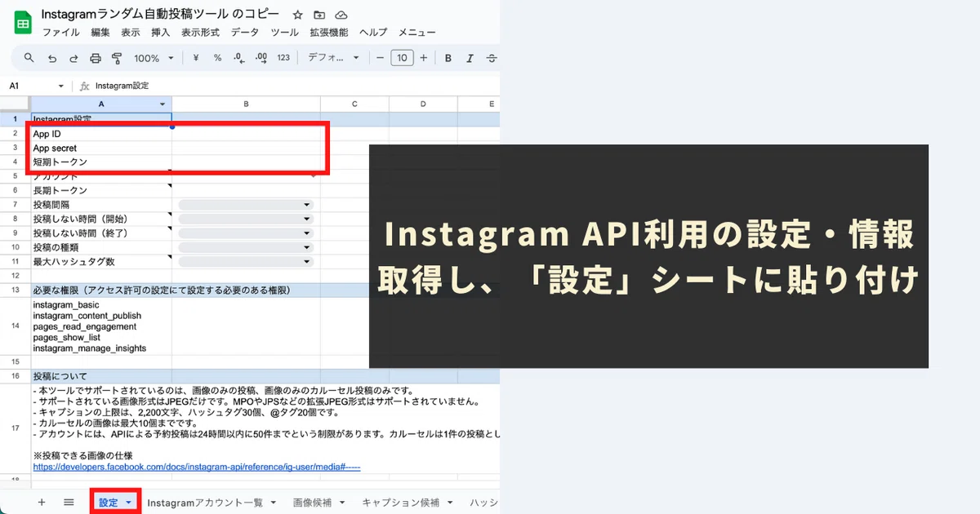Check cloud save status icon
The image size is (980, 514).
click(341, 15)
